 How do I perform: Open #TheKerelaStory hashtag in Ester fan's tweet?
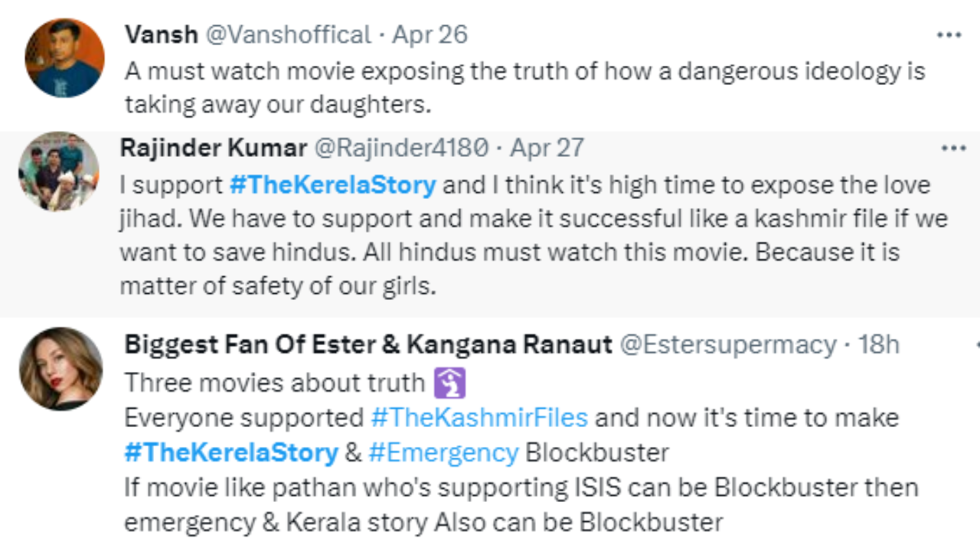230,452
